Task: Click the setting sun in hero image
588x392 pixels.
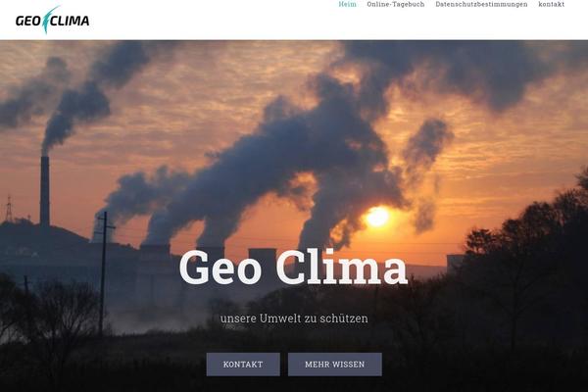Action: (377, 217)
